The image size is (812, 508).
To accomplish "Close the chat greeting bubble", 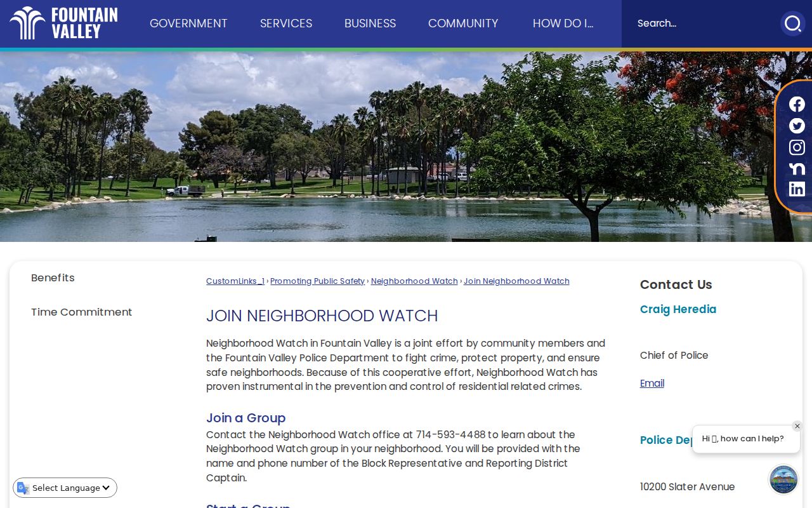I will pos(797,426).
